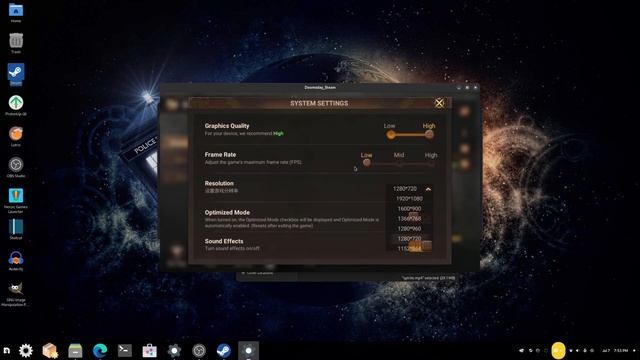Open the software store bag icon
Viewport: 640px width, 360px height.
[x=149, y=350]
